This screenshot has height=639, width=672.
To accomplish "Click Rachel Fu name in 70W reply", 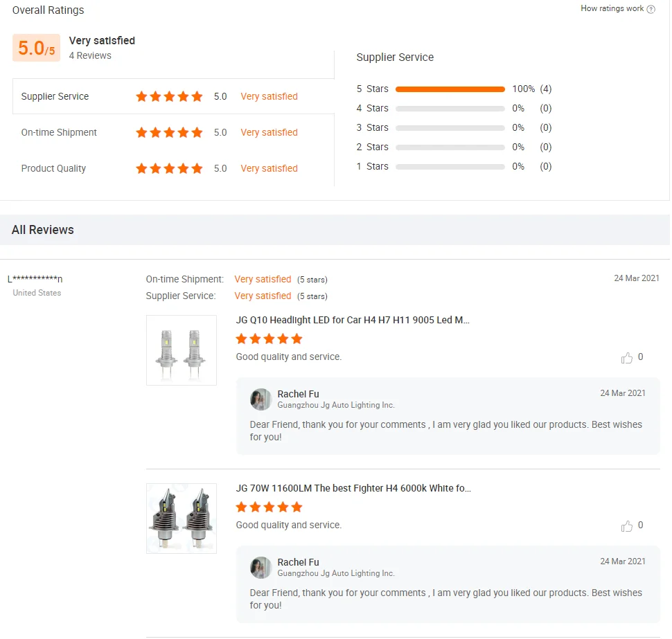I will [x=298, y=562].
